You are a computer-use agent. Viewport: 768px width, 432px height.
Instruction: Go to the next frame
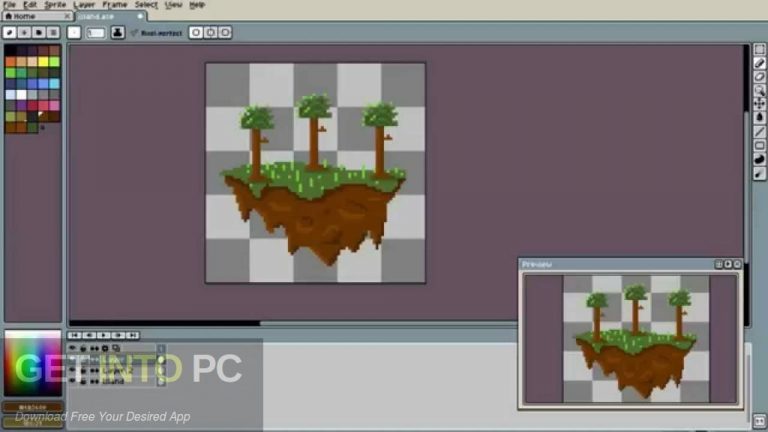point(118,335)
